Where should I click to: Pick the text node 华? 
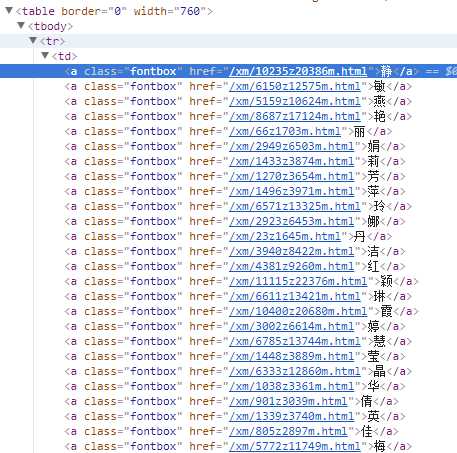pos(373,386)
